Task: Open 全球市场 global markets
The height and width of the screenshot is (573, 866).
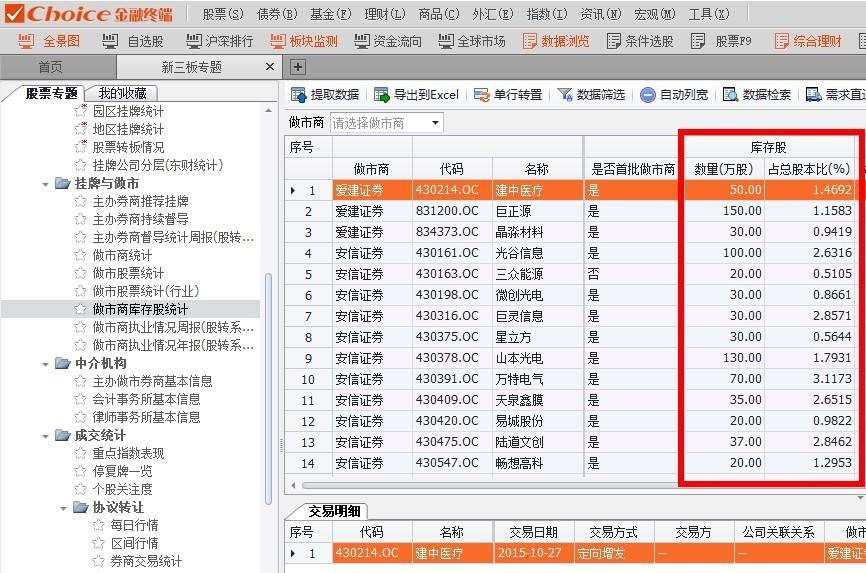Action: pos(472,41)
